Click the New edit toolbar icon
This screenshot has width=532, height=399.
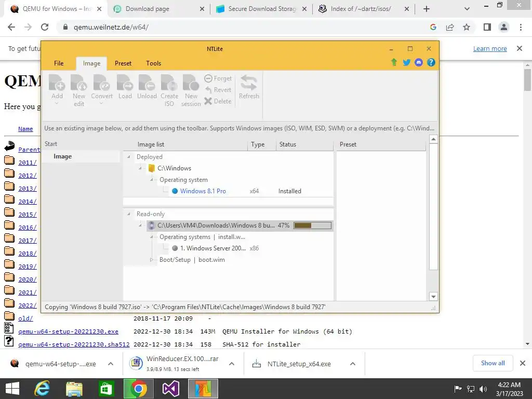point(79,83)
